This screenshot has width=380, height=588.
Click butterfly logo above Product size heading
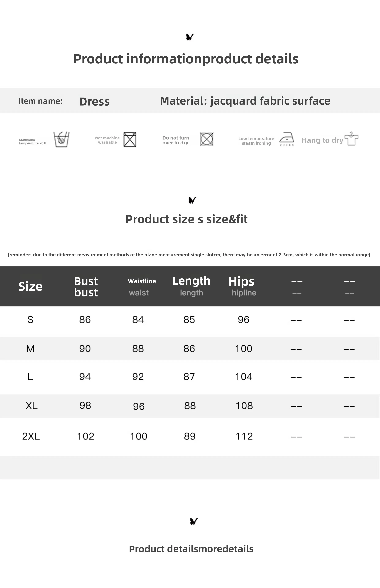[192, 200]
